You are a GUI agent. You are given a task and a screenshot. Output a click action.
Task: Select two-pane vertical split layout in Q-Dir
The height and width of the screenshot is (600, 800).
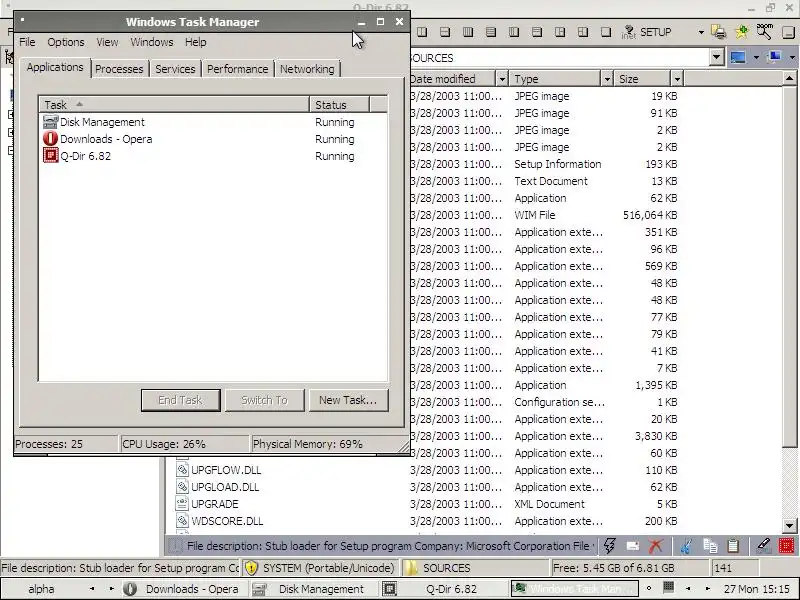(x=422, y=32)
